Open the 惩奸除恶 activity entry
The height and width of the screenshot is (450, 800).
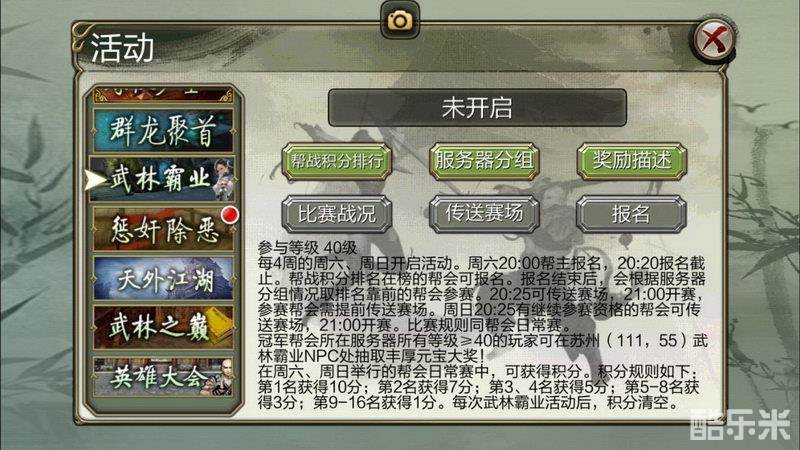point(163,229)
